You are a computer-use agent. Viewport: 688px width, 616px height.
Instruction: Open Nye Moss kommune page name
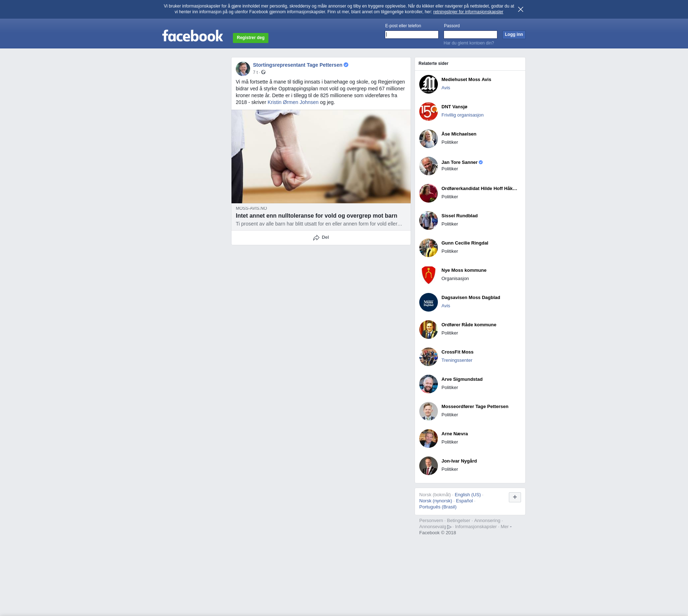point(464,270)
